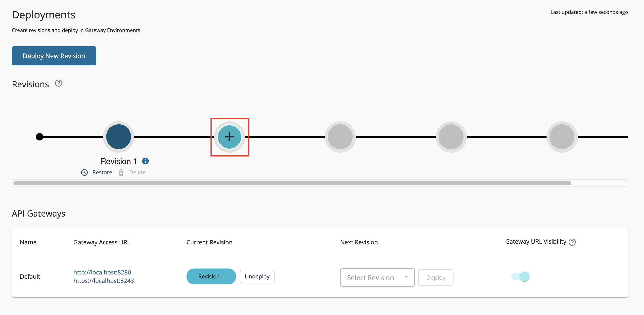Open Revision 1 info icon
Viewport: 644px width, 315px height.
(x=145, y=161)
